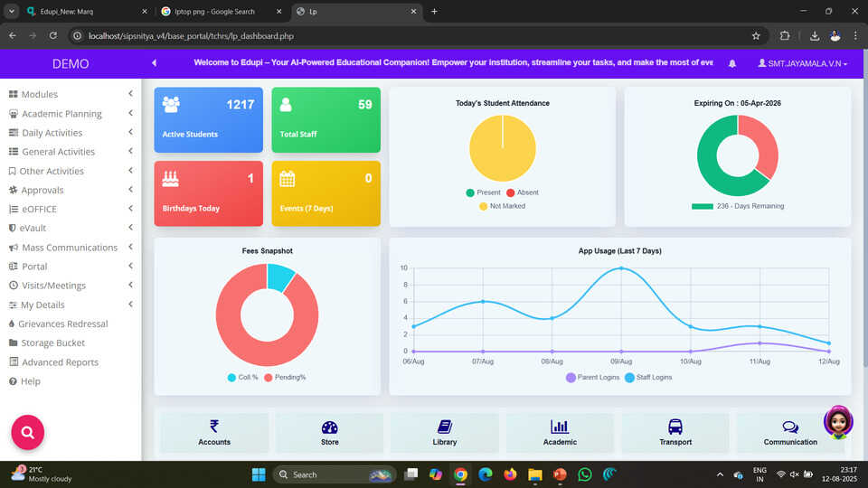The height and width of the screenshot is (488, 868).
Task: Toggle the Parent Logins legend series
Action: click(x=592, y=378)
